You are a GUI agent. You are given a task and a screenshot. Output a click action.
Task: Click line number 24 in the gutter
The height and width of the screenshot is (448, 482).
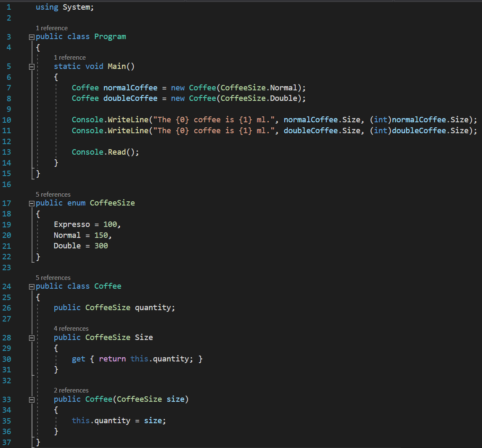(7, 287)
